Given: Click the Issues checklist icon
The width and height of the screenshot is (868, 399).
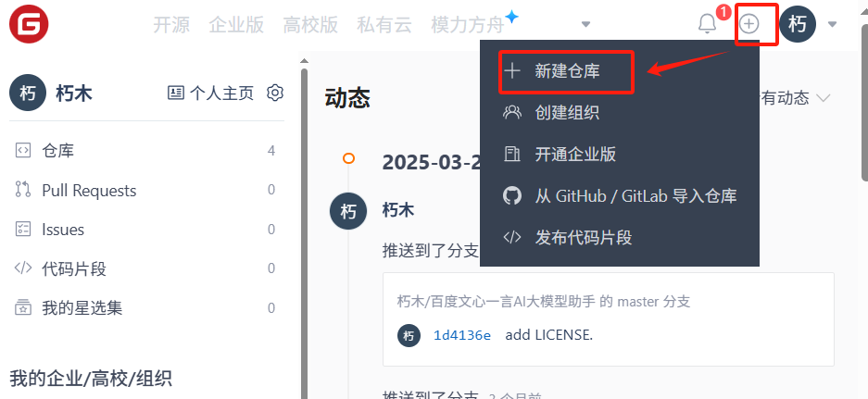Looking at the screenshot, I should pos(23,229).
